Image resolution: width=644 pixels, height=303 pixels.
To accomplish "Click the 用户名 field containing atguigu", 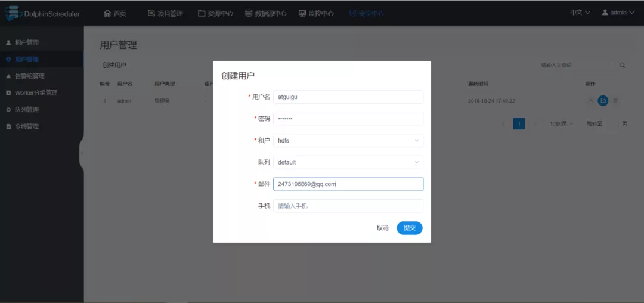I will (x=348, y=97).
